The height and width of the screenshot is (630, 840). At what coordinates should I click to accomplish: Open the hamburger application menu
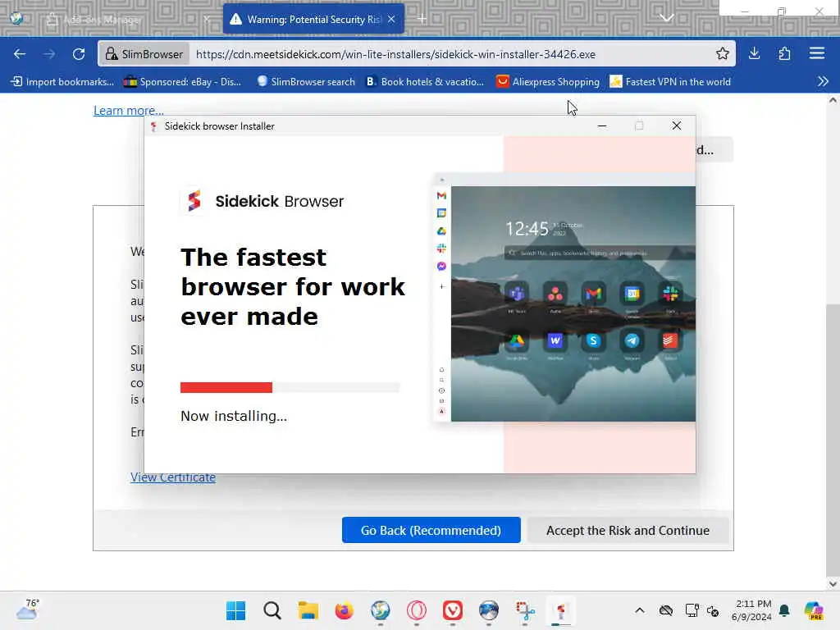pos(816,53)
